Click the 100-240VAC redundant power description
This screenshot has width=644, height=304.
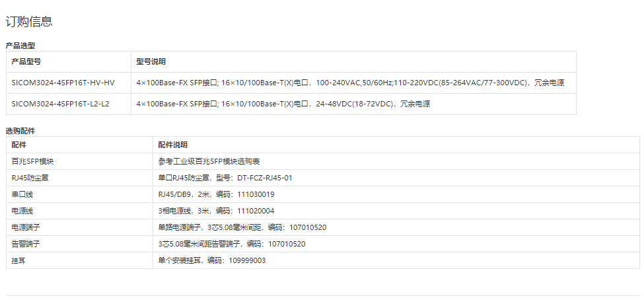[350, 83]
